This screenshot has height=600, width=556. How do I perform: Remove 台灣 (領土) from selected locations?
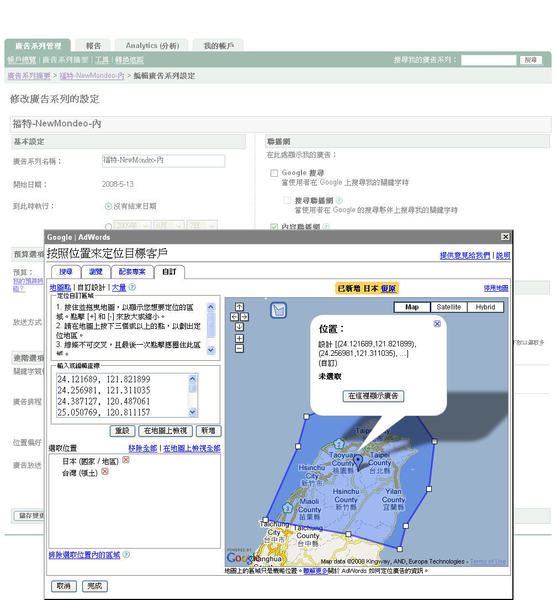point(104,471)
